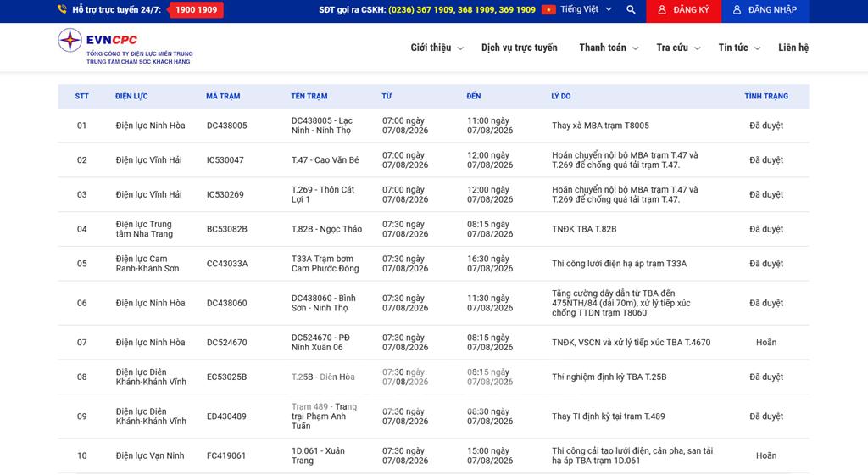Click station name T.47 - Cao Văn Bé
Viewport: 868px width, 475px height.
coord(325,160)
